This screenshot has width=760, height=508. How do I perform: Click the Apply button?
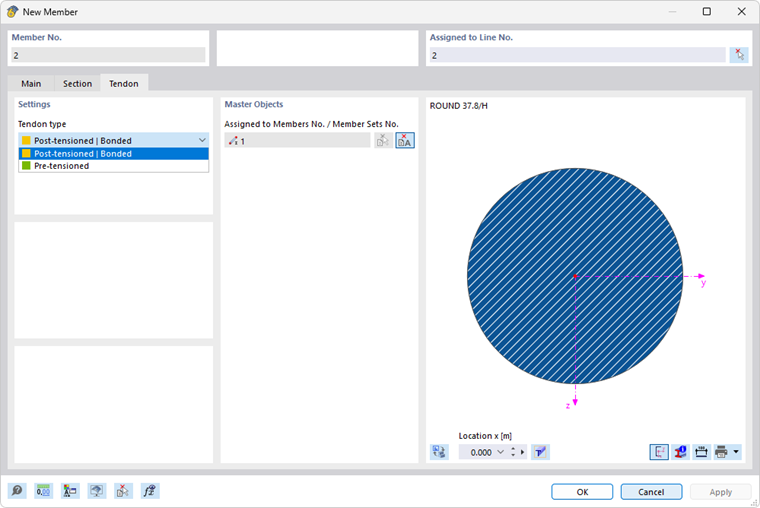click(x=721, y=492)
